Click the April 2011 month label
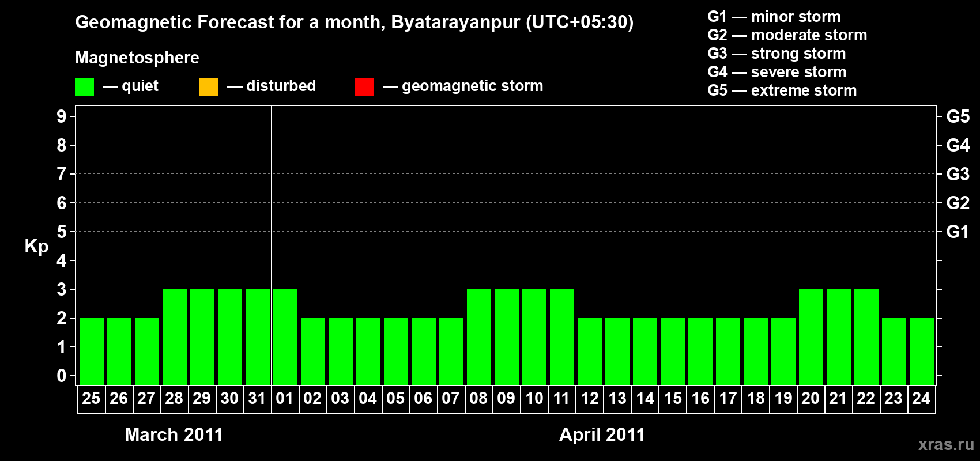The width and height of the screenshot is (980, 461). pos(602,434)
